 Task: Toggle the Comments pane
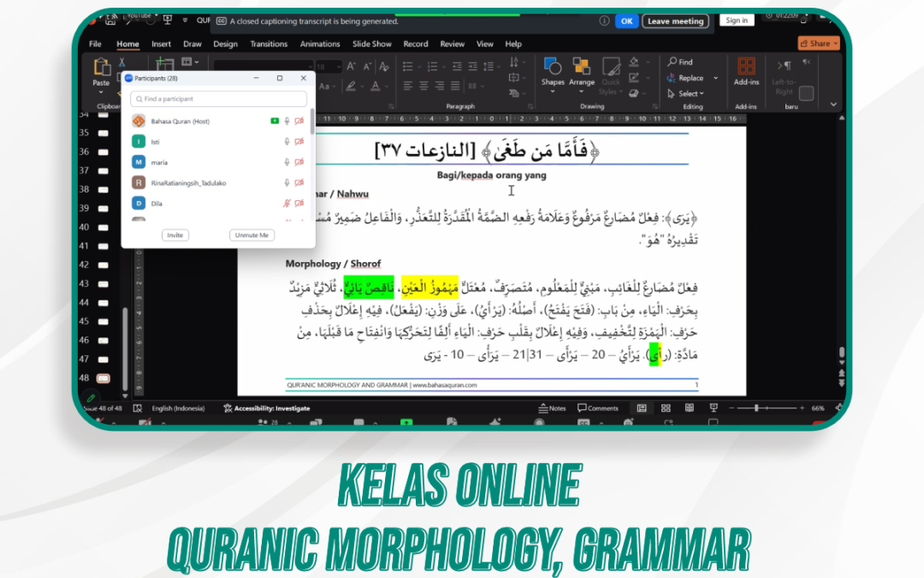tap(598, 408)
